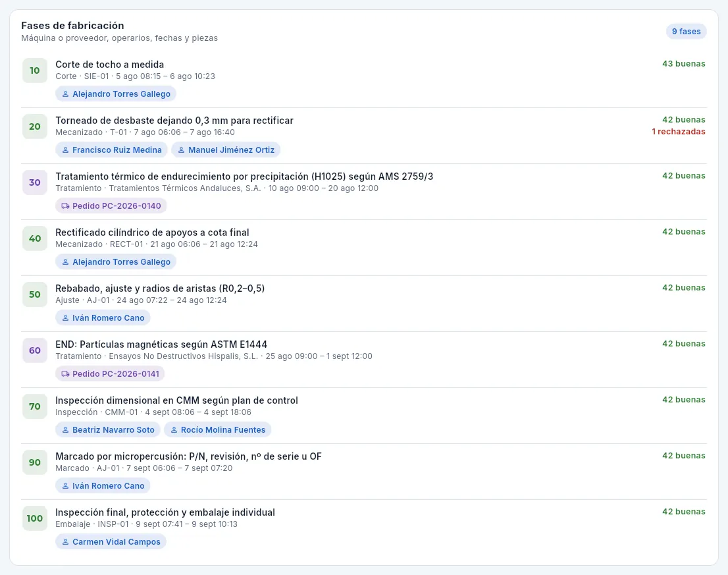This screenshot has height=575, width=728.
Task: Open purchase order Pedido PC-2026-0141
Action: [x=110, y=374]
